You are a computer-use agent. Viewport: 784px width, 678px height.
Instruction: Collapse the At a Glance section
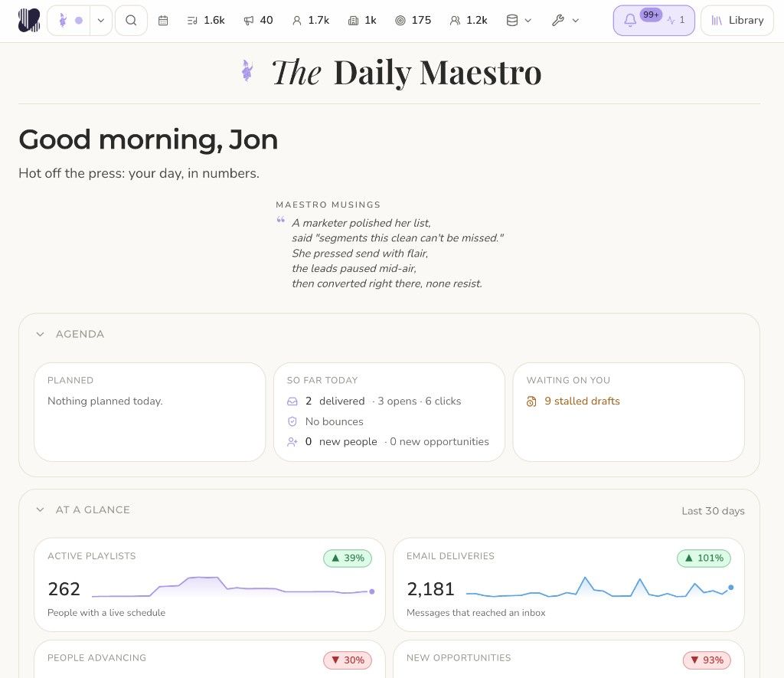tap(40, 510)
